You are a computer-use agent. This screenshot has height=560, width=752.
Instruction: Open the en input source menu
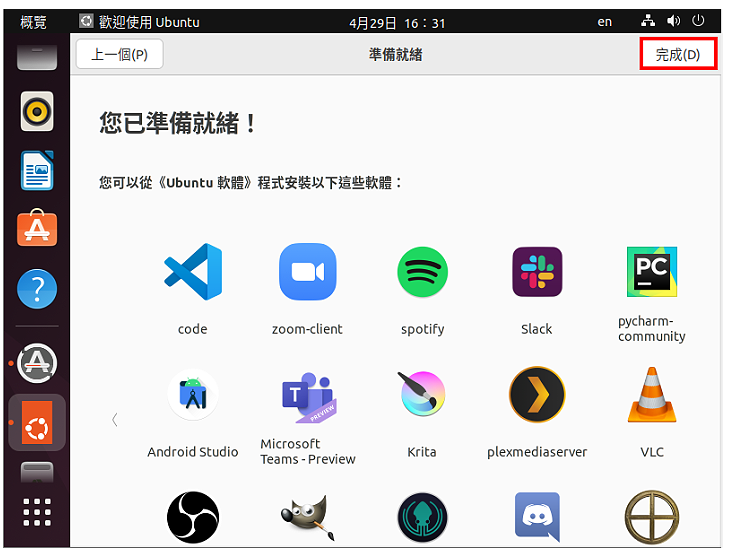tap(604, 22)
